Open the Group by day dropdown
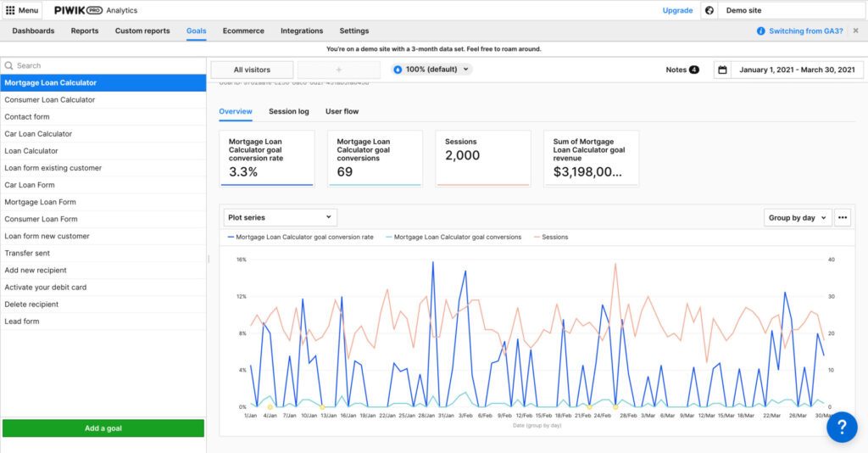868x453 pixels. pos(797,218)
